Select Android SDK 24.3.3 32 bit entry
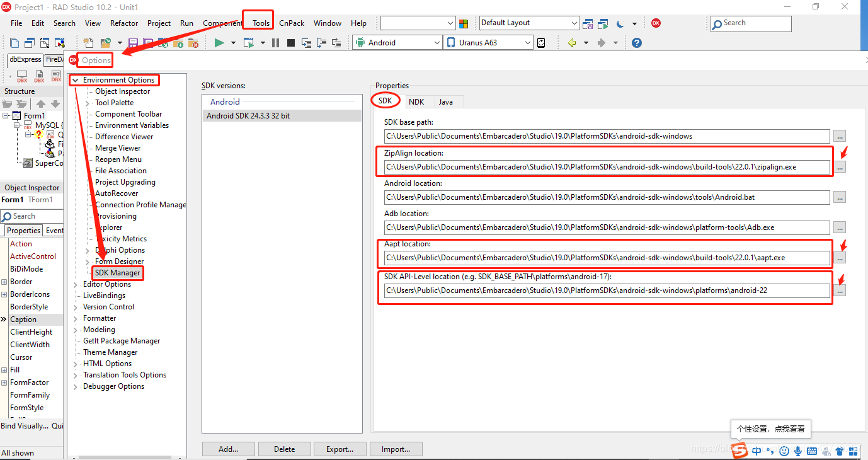Viewport: 868px width, 460px height. coord(282,116)
